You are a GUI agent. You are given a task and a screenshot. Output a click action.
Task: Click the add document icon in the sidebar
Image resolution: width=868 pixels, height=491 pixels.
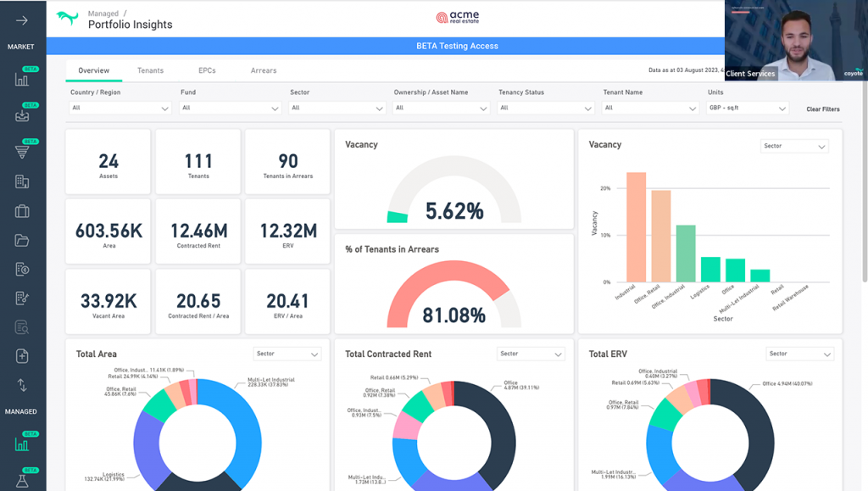pyautogui.click(x=20, y=356)
